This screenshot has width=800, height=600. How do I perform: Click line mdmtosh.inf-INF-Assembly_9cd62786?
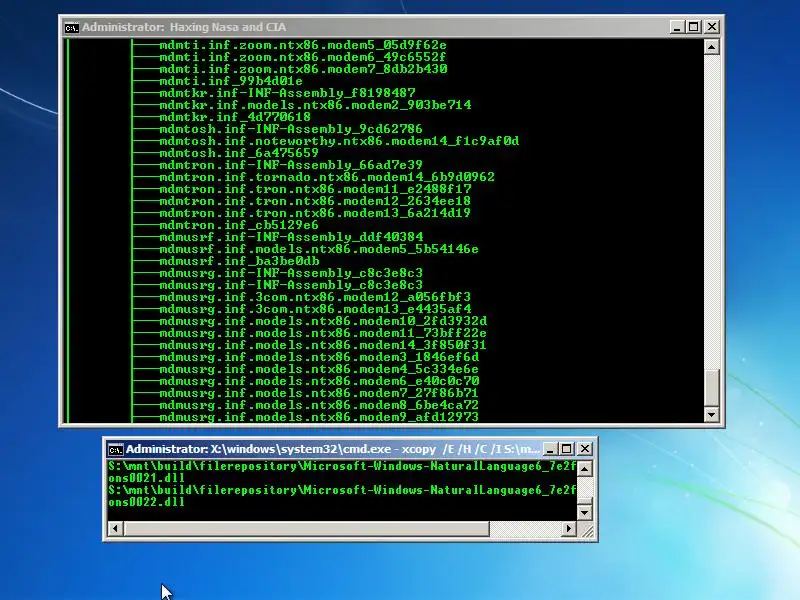pyautogui.click(x=291, y=129)
